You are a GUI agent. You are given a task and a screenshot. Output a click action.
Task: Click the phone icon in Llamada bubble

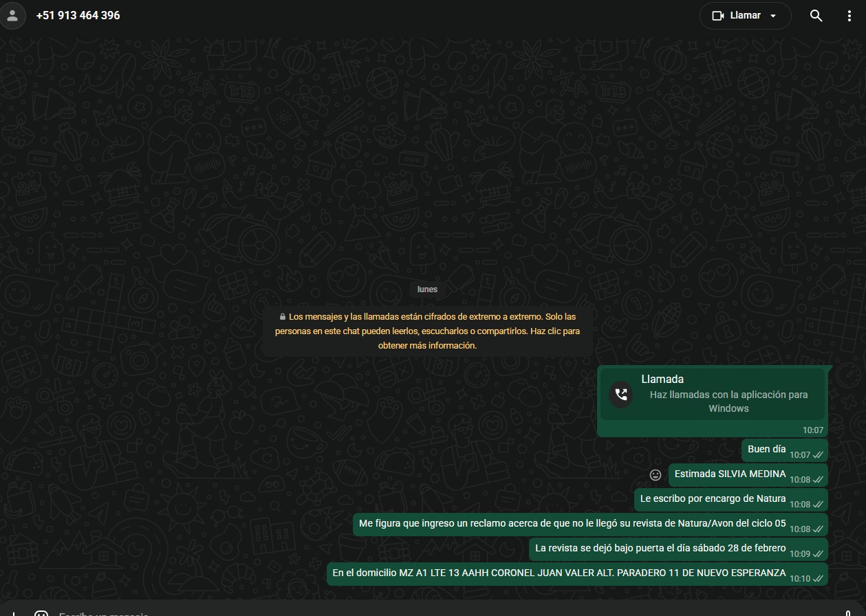[x=621, y=395]
